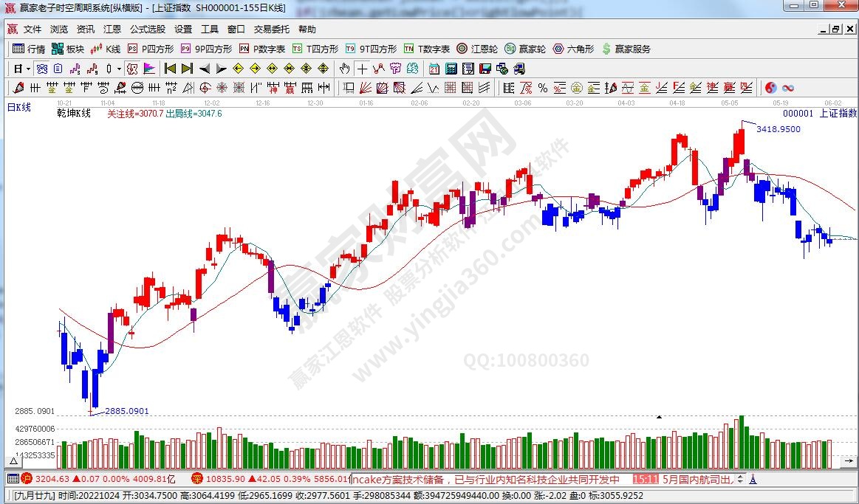Open the calculator icon in toolbar
The image size is (859, 504).
[451, 69]
